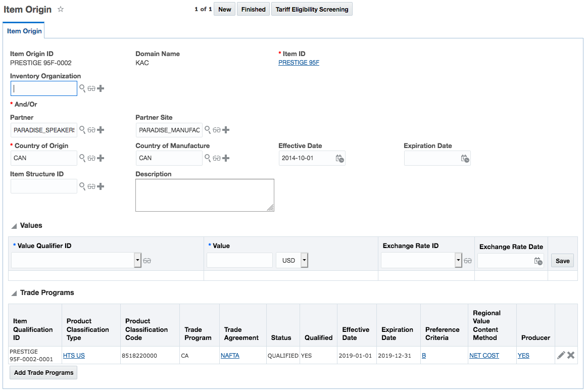This screenshot has height=392, width=586.
Task: Edit the trade program row with pencil
Action: click(561, 355)
